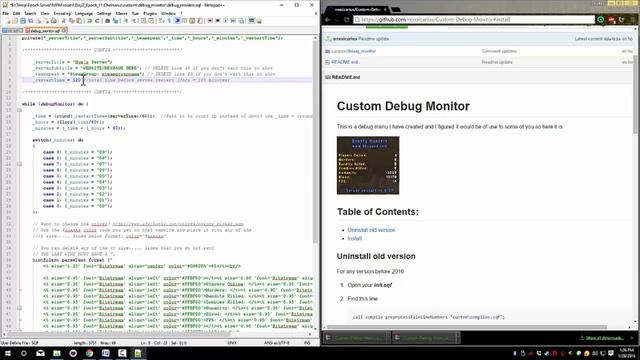Screen dimensions: 640x360
Task: Click the New file icon in Notepad++ toolbar
Action: 8,20
